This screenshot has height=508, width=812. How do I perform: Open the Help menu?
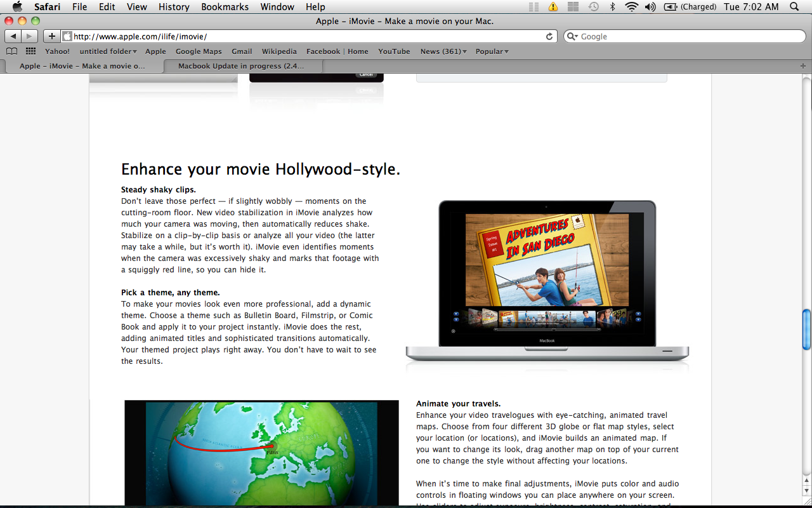click(x=315, y=7)
